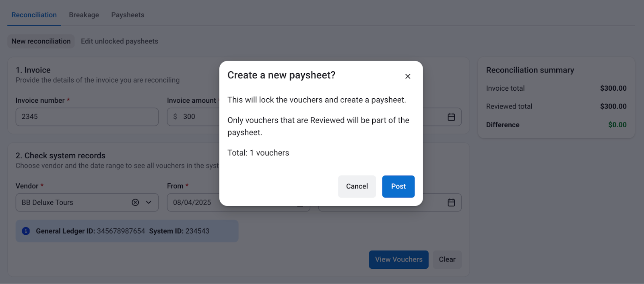Open the Breakage tab

(84, 15)
